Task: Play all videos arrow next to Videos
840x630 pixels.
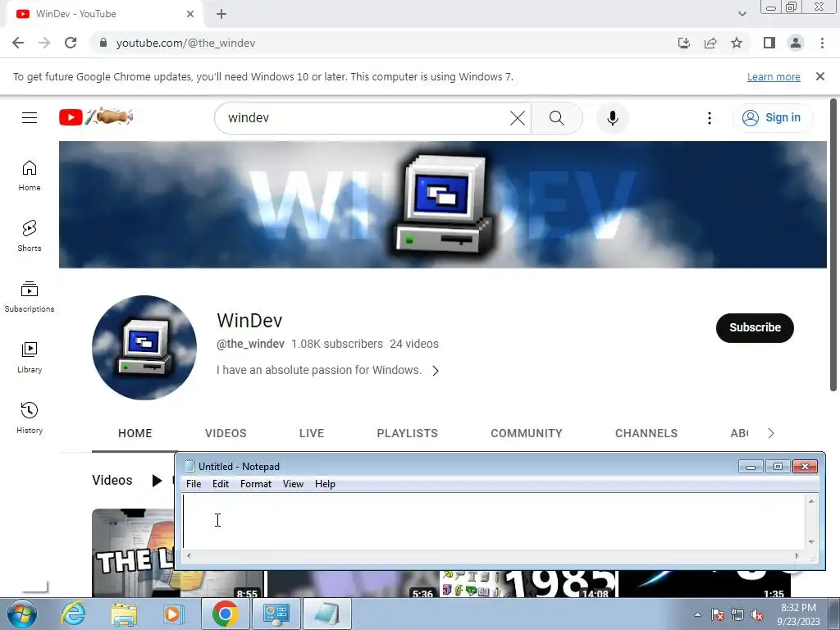Action: click(x=157, y=481)
